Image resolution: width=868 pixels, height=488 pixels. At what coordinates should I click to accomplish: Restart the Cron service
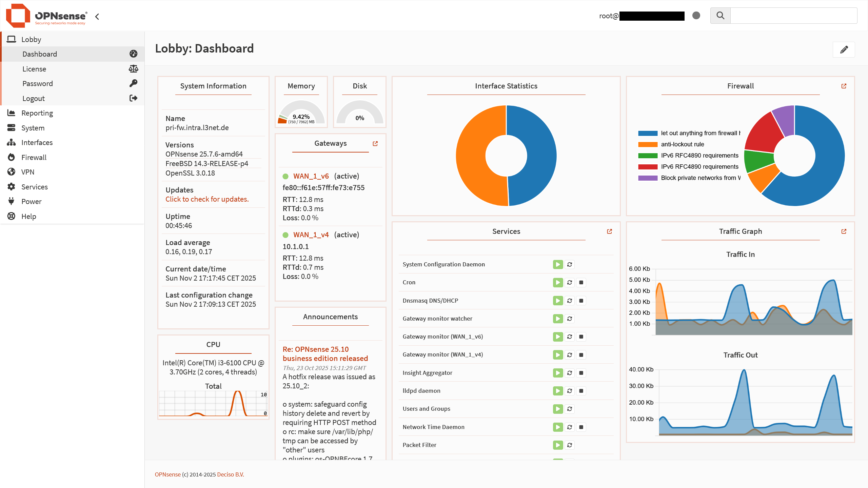click(570, 283)
